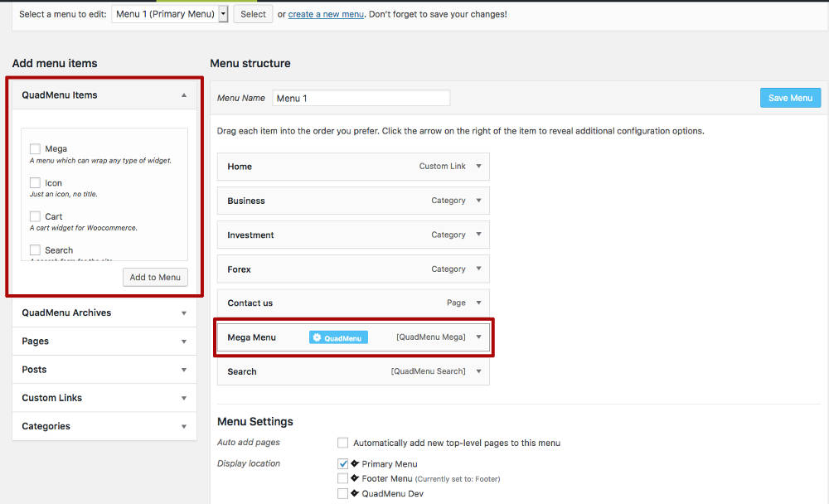Click into the Menu Name field
This screenshot has width=829, height=504.
pos(361,98)
